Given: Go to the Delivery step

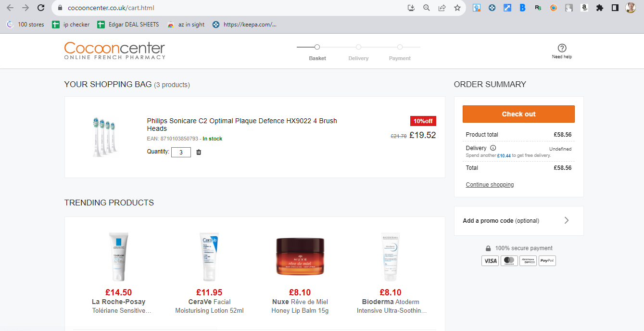Looking at the screenshot, I should pos(358,52).
